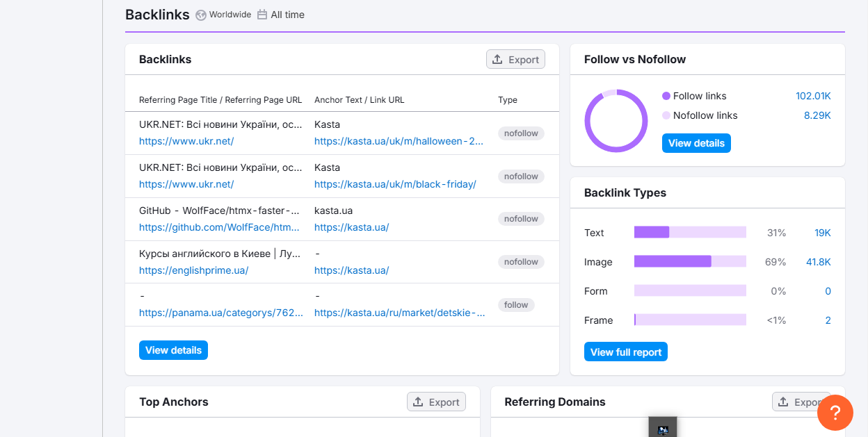The width and height of the screenshot is (868, 437).
Task: Click the 41.8K Image backlinks value
Action: tap(819, 262)
